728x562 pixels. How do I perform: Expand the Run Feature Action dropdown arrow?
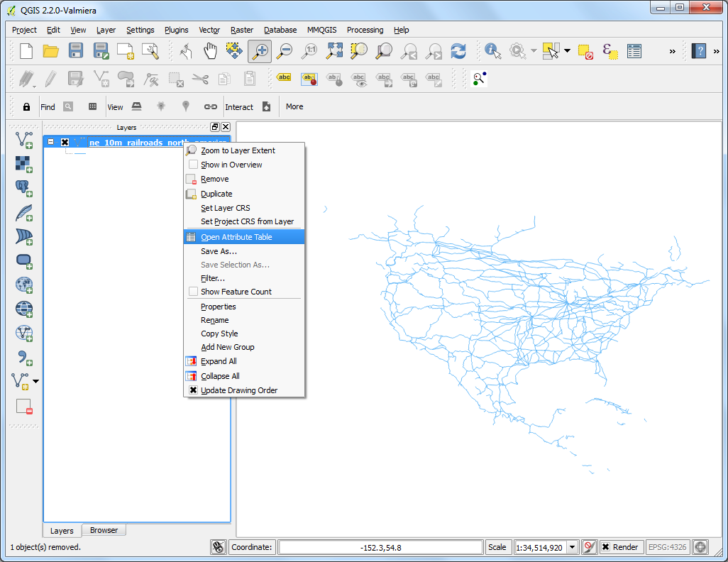534,50
